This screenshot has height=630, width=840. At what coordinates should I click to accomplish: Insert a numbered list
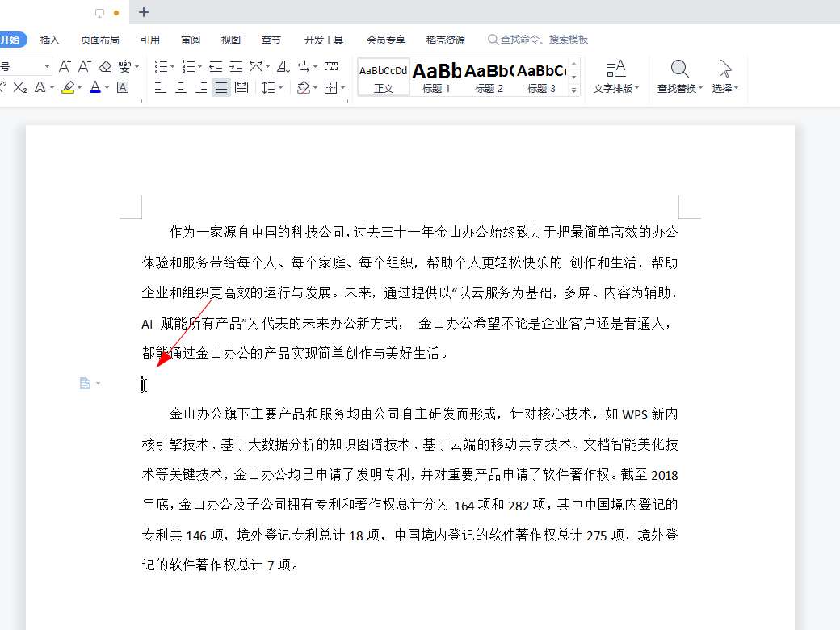point(188,66)
